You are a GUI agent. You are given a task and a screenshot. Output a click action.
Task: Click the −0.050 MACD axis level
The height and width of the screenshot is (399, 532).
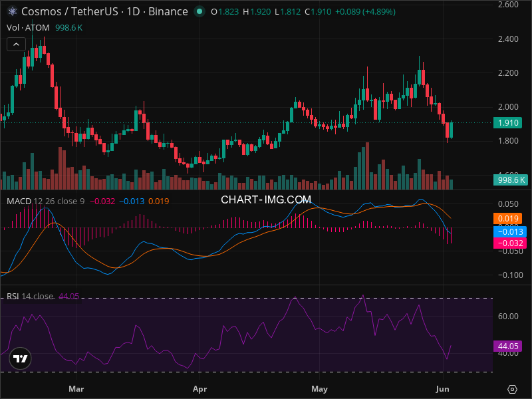[x=510, y=251]
